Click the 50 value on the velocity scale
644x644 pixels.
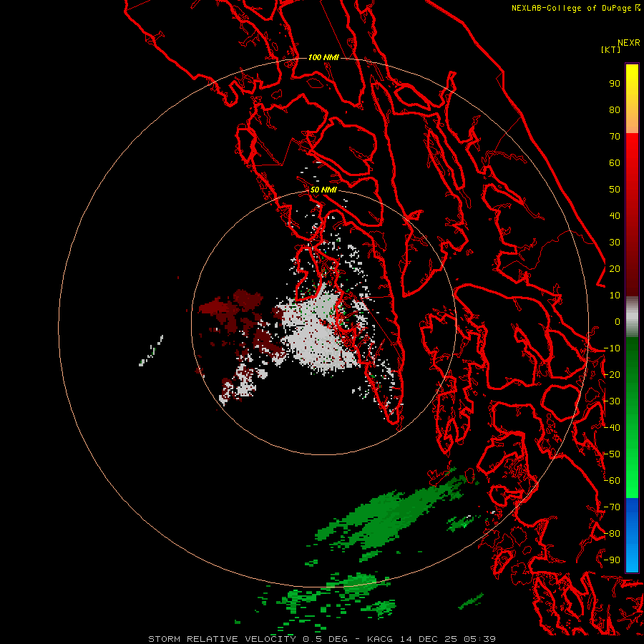point(615,190)
